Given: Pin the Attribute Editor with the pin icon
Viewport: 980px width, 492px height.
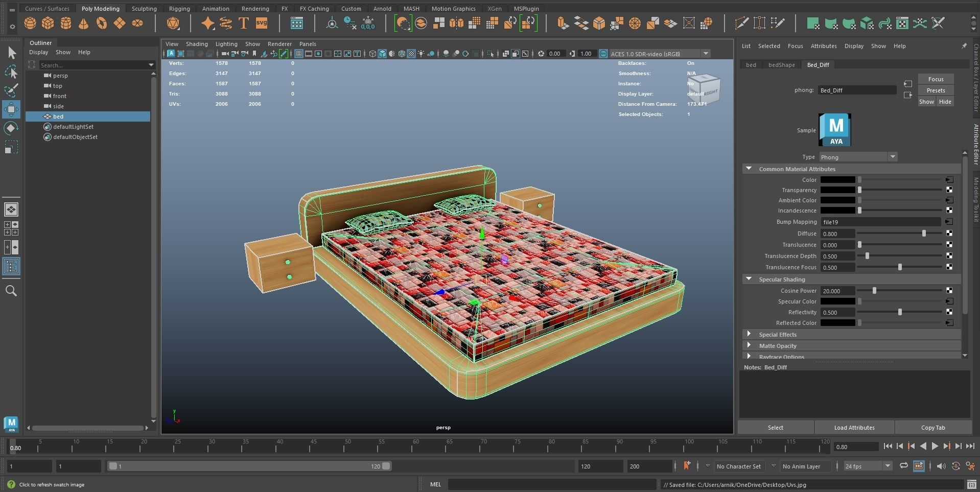Looking at the screenshot, I should (x=964, y=46).
